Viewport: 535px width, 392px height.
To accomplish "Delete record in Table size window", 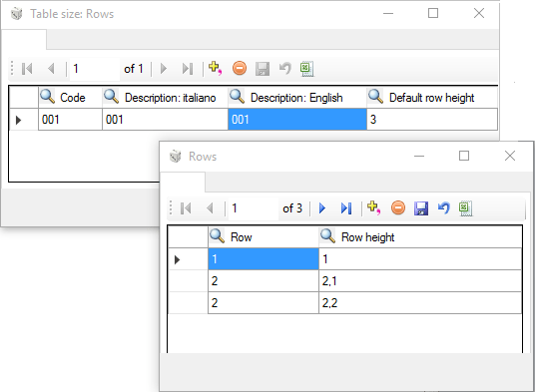I will point(240,68).
